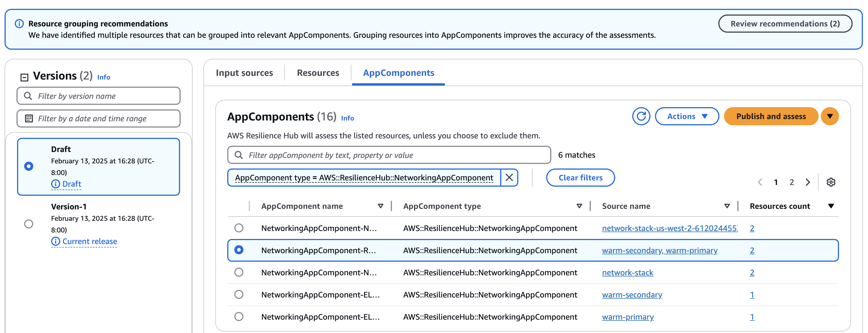
Task: Go to next page arrow
Action: tap(808, 182)
